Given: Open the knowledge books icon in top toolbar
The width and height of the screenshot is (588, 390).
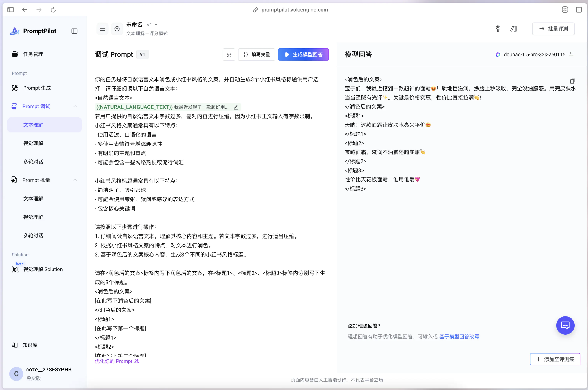Looking at the screenshot, I should (513, 29).
